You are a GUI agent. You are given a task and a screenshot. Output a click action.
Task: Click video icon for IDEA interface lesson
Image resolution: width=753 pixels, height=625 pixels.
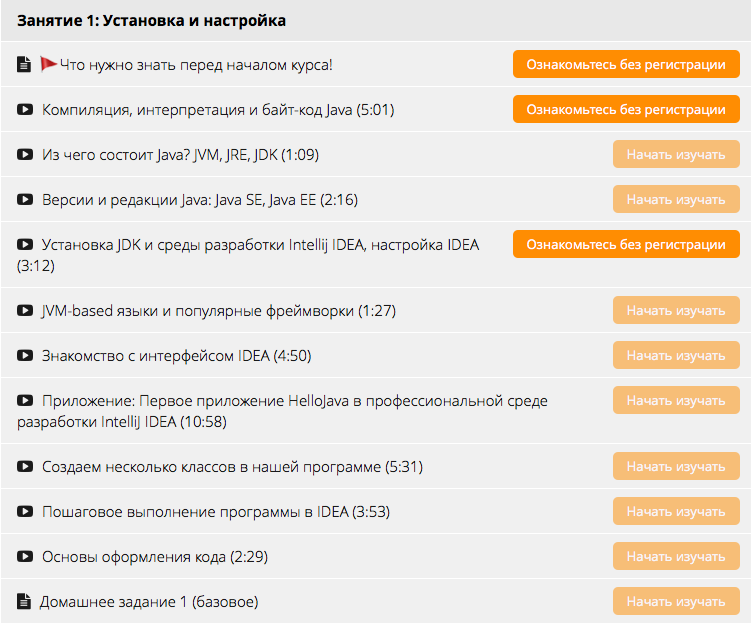(x=25, y=355)
